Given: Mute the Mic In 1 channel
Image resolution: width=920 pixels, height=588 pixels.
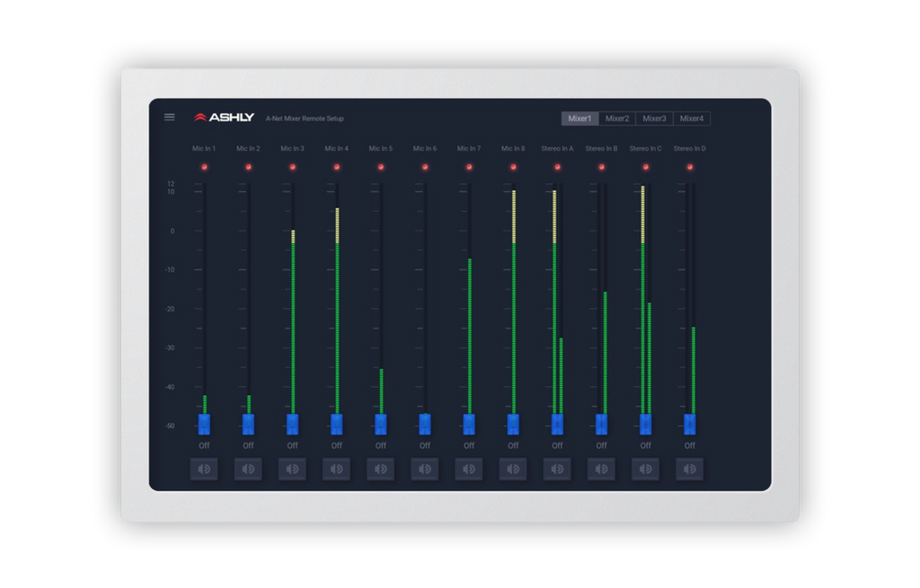Looking at the screenshot, I should tap(204, 469).
